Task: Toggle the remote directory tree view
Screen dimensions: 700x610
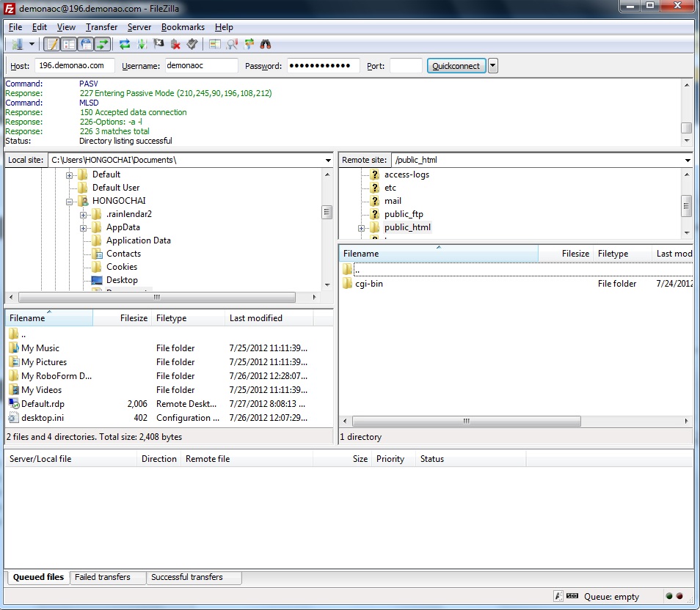Action: (x=86, y=44)
